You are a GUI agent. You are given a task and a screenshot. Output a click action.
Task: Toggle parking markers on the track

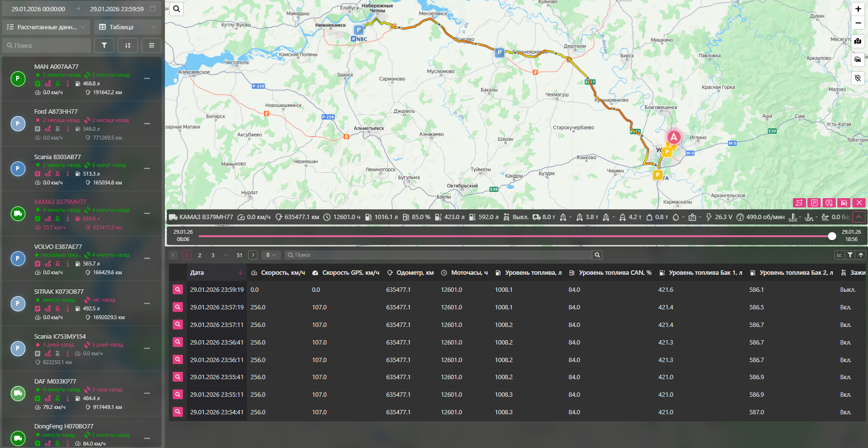pos(814,203)
